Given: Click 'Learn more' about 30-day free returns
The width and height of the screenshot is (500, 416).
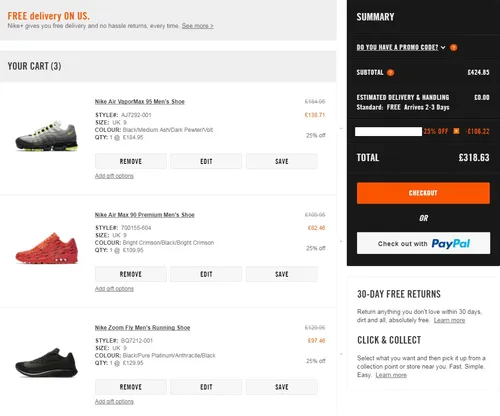Looking at the screenshot, I should point(449,320).
